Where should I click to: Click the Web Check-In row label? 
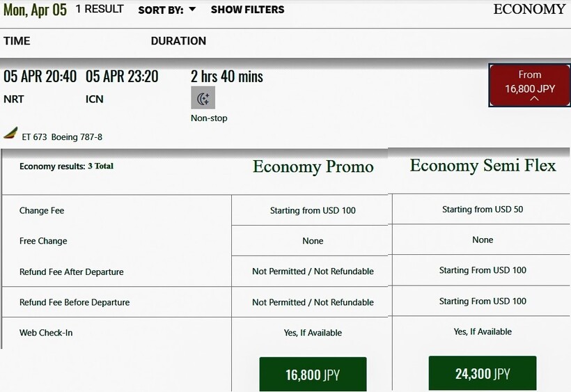tap(46, 333)
